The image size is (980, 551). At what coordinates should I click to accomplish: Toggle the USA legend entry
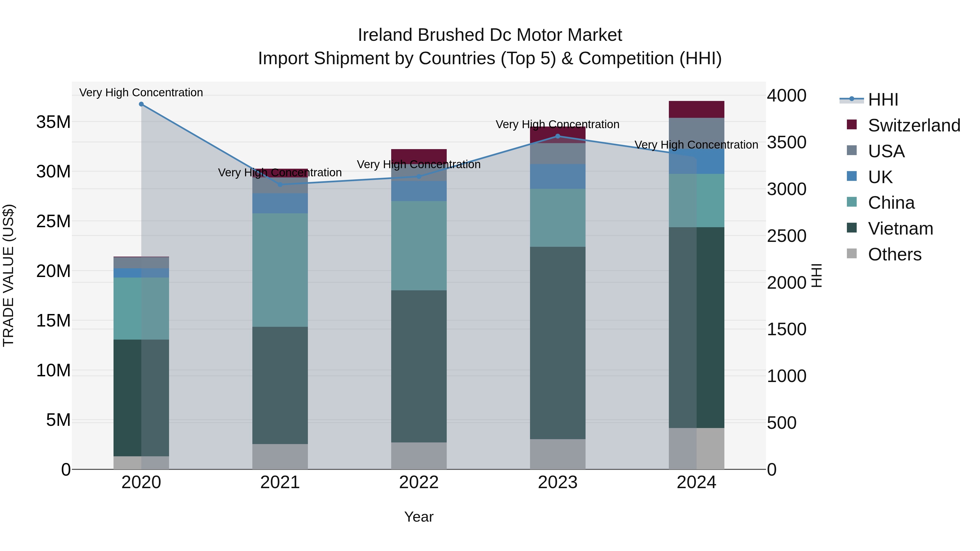(x=875, y=151)
